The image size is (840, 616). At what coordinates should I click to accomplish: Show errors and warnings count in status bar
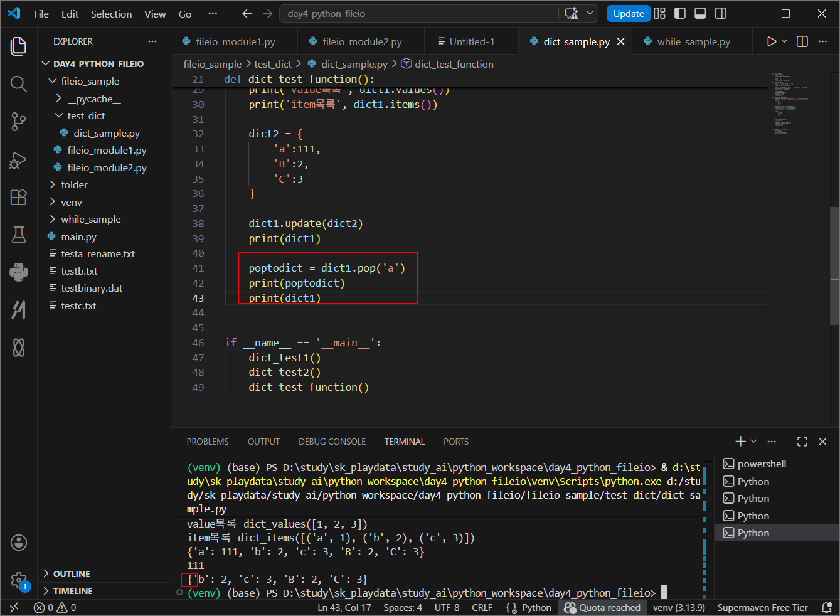pos(55,607)
